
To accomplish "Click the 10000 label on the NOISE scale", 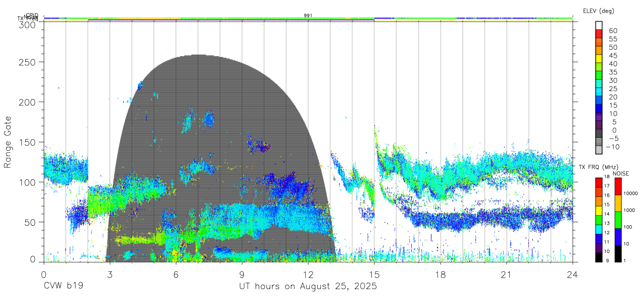I will pos(631,193).
